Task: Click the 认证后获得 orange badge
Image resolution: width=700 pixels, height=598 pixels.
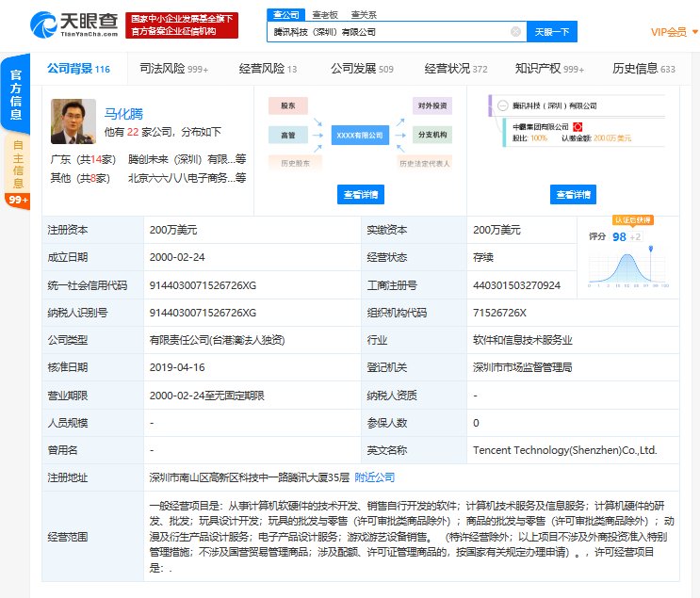Action: tap(633, 219)
